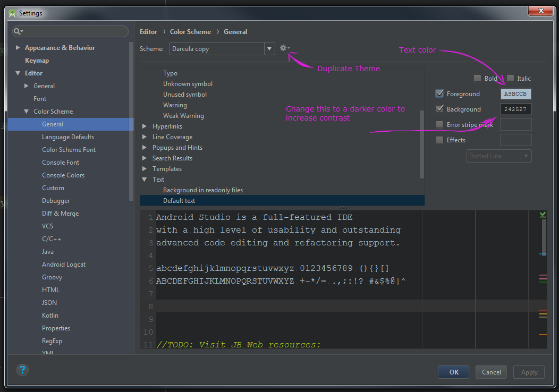Enable the Bold checkbox
559x392 pixels.
pos(477,78)
